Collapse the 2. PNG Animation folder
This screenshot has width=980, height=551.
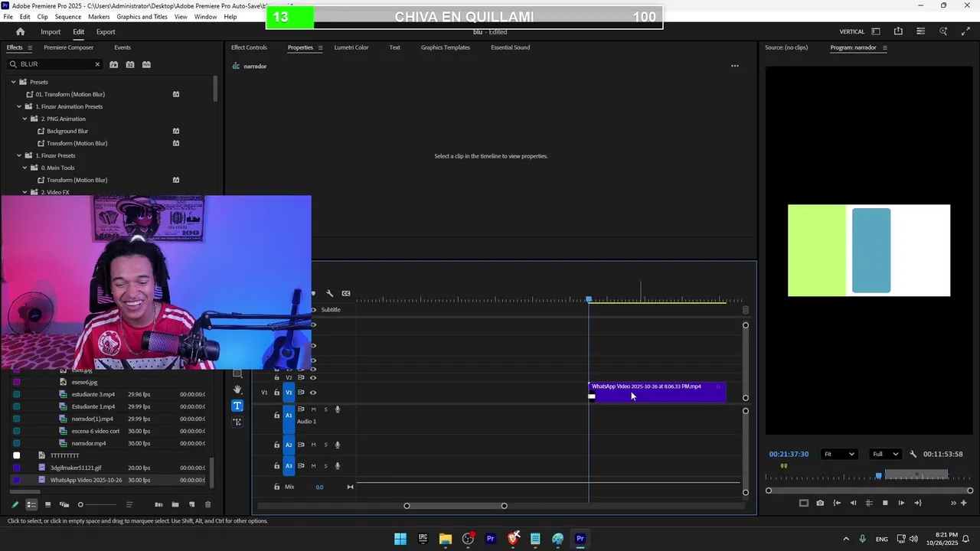click(24, 119)
